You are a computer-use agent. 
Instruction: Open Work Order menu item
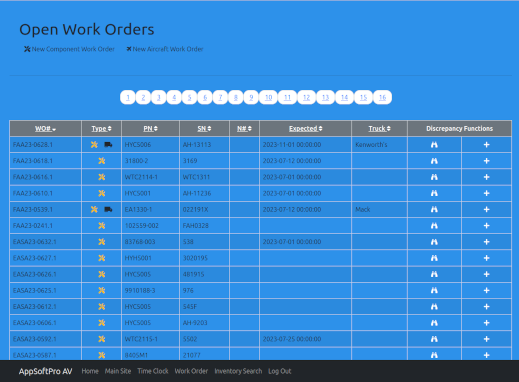191,371
